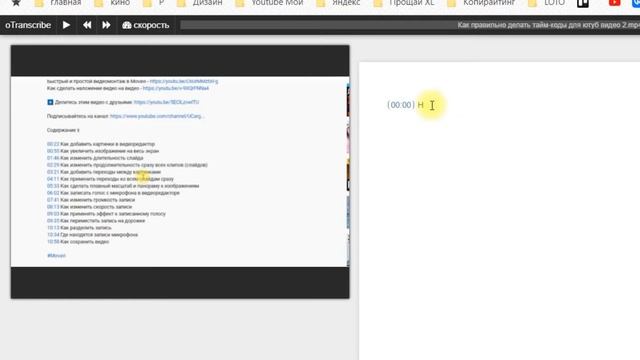Click the bookmark star icon
Viewport: 640px width, 360px height.
pos(16,3)
